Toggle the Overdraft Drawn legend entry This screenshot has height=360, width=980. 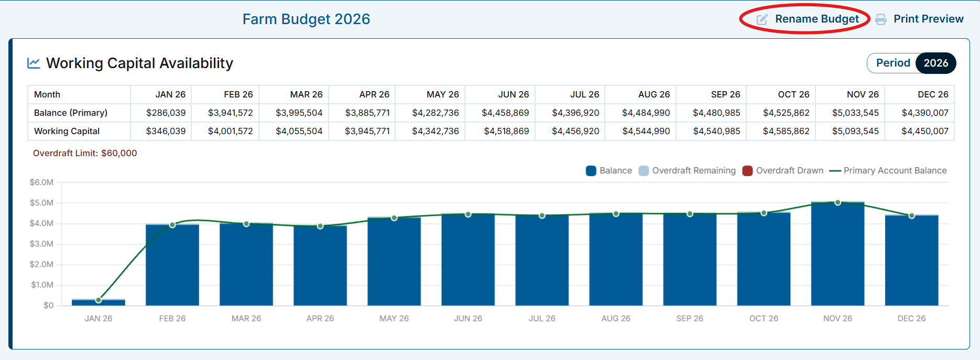(x=783, y=171)
